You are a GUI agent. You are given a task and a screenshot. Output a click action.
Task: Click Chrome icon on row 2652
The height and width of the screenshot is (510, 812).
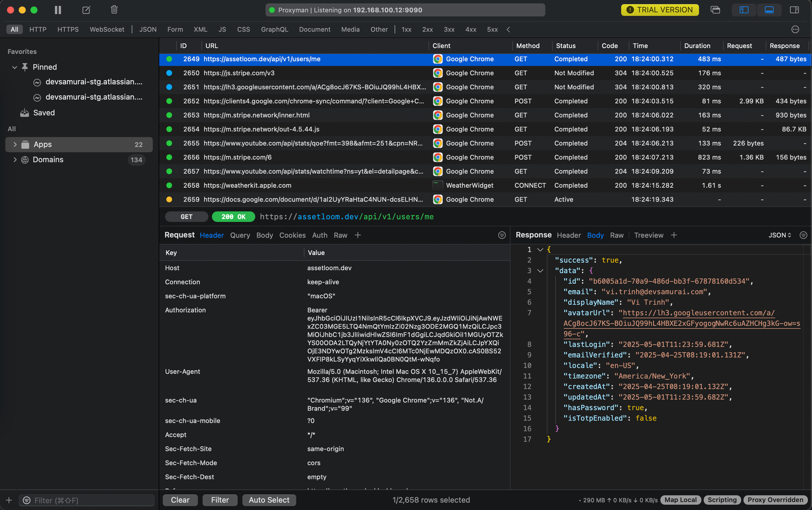click(x=438, y=101)
